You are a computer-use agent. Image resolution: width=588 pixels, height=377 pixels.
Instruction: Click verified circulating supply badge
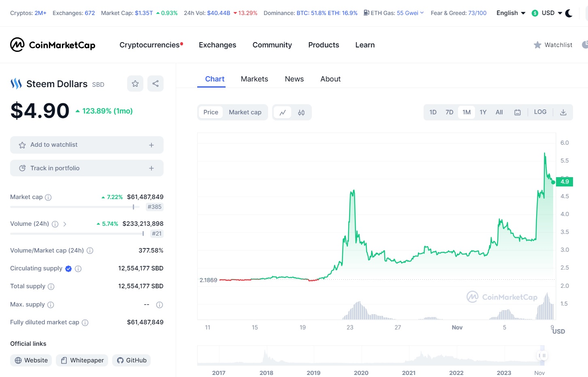click(x=68, y=268)
